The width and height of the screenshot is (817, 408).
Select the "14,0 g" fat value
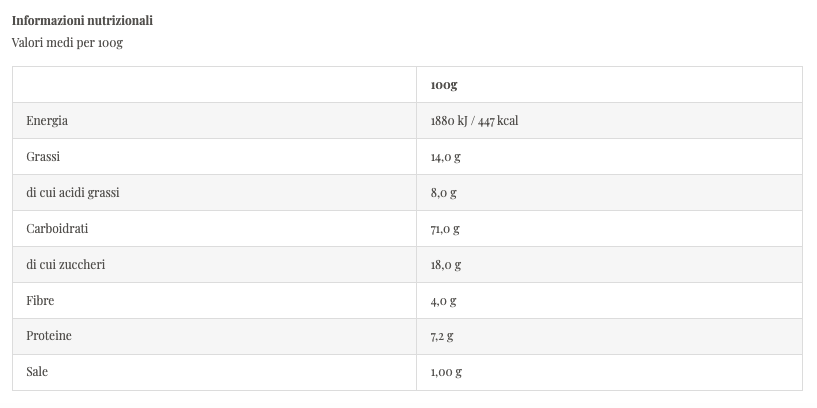445,157
